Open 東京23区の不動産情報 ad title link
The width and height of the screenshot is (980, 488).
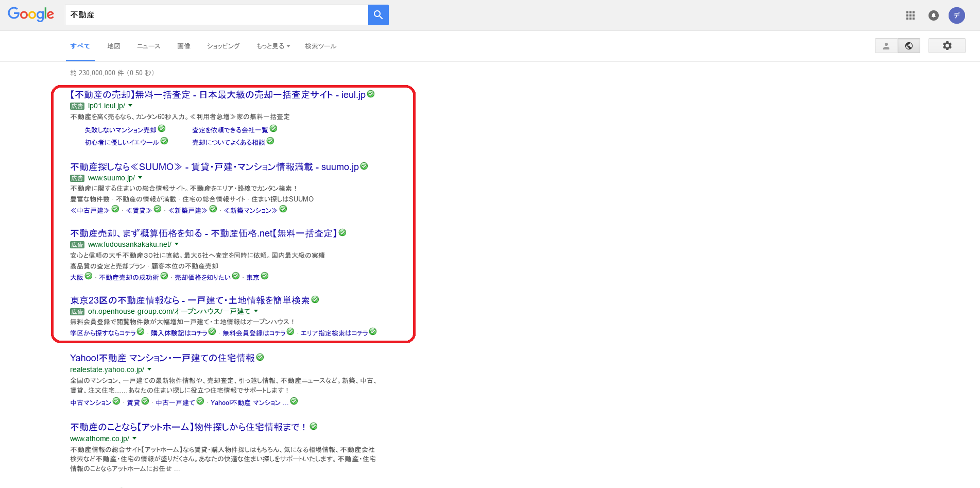point(190,300)
